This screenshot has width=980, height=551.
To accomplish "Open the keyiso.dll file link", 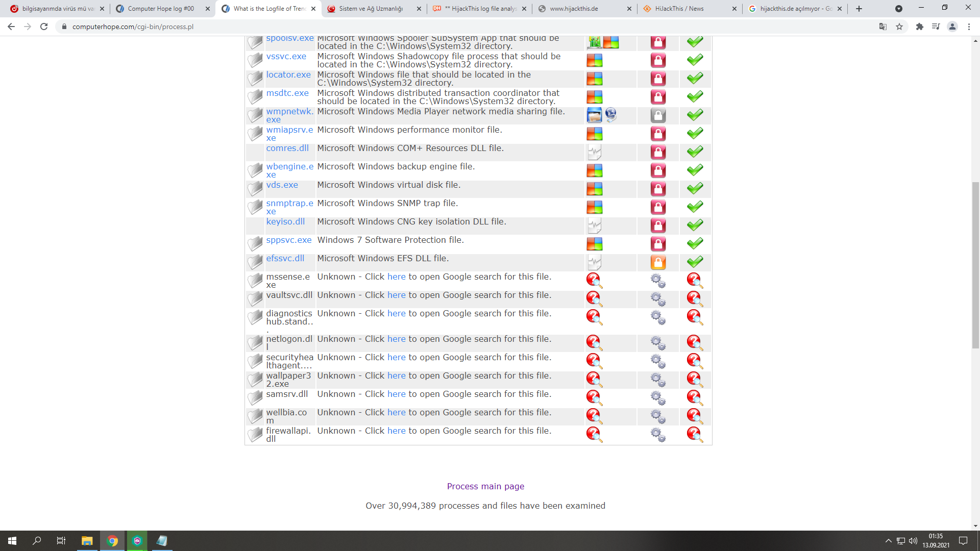I will (285, 221).
